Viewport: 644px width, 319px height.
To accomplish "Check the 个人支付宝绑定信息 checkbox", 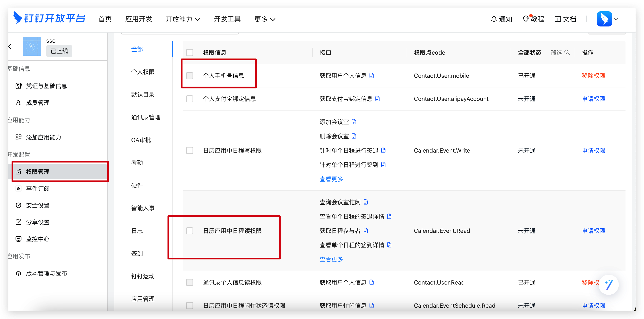I will pos(190,99).
